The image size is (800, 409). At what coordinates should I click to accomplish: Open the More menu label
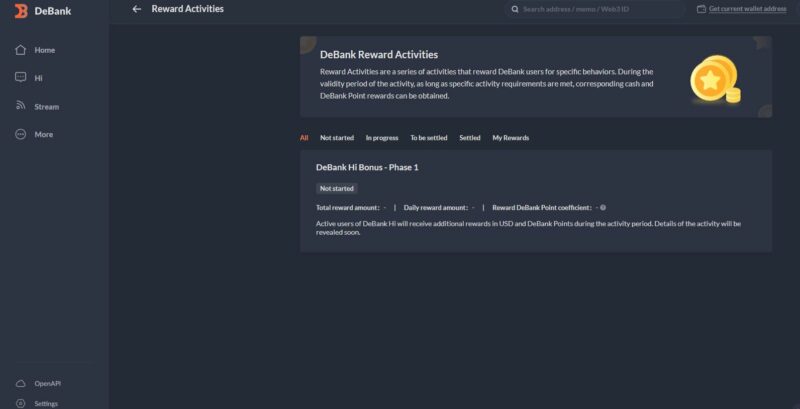pyautogui.click(x=43, y=135)
